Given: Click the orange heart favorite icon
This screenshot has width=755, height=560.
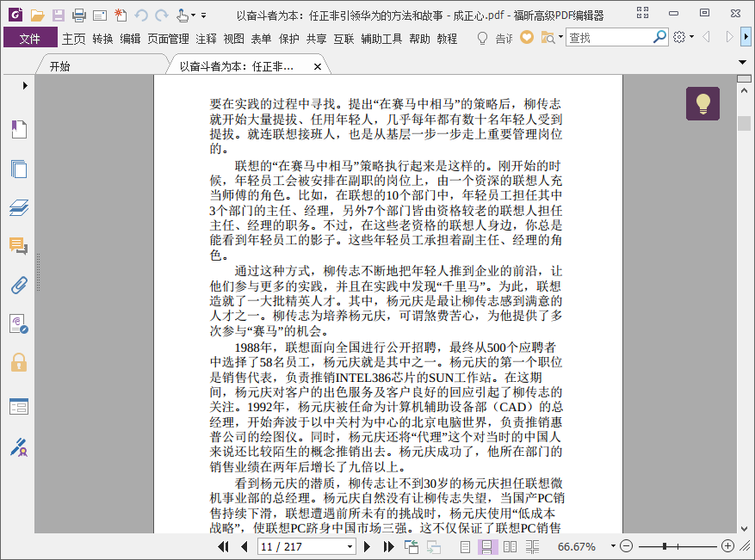Looking at the screenshot, I should click(x=527, y=37).
